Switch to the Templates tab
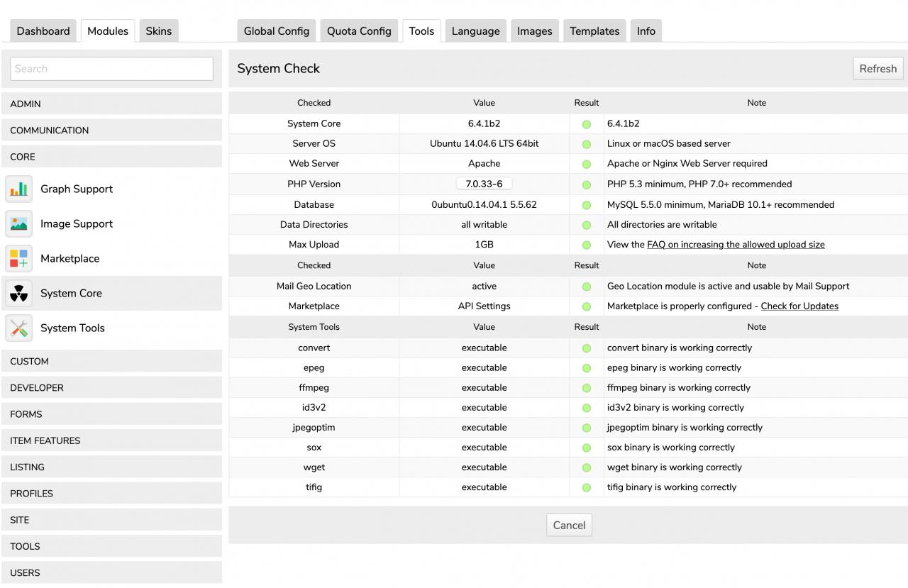This screenshot has height=588, width=908. pos(594,31)
